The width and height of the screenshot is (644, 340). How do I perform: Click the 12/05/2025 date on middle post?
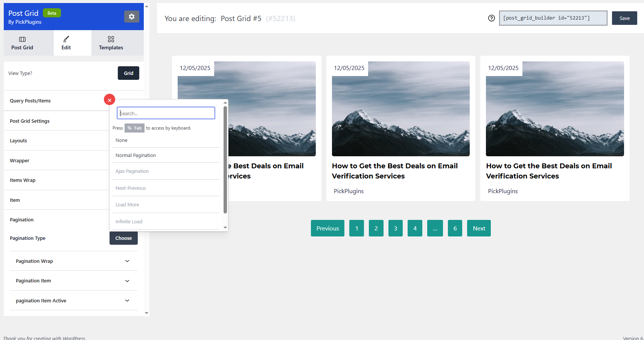tap(349, 68)
